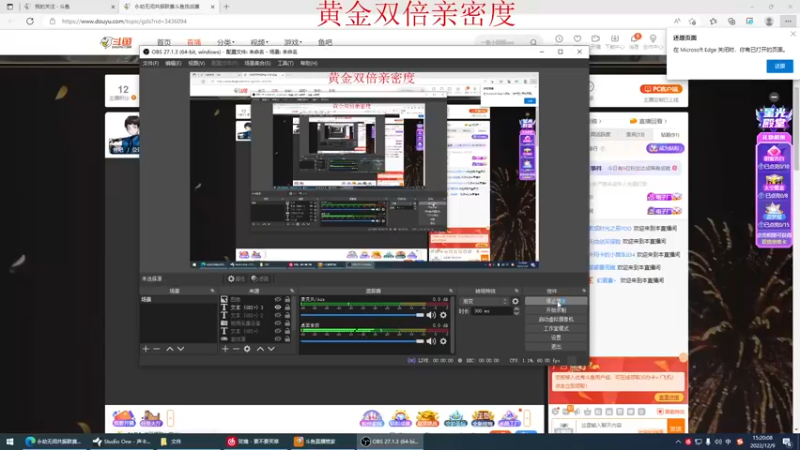
Task: Toggle visibility eye of first source row
Action: pos(278,299)
